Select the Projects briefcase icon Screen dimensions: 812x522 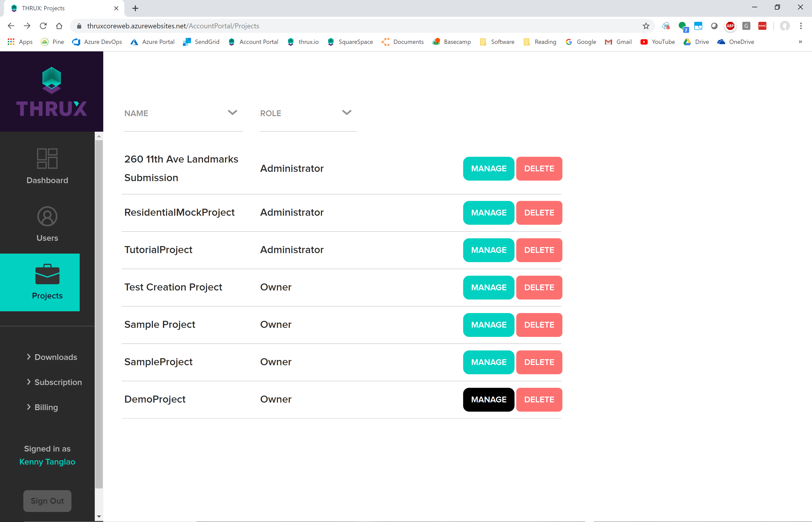point(47,274)
